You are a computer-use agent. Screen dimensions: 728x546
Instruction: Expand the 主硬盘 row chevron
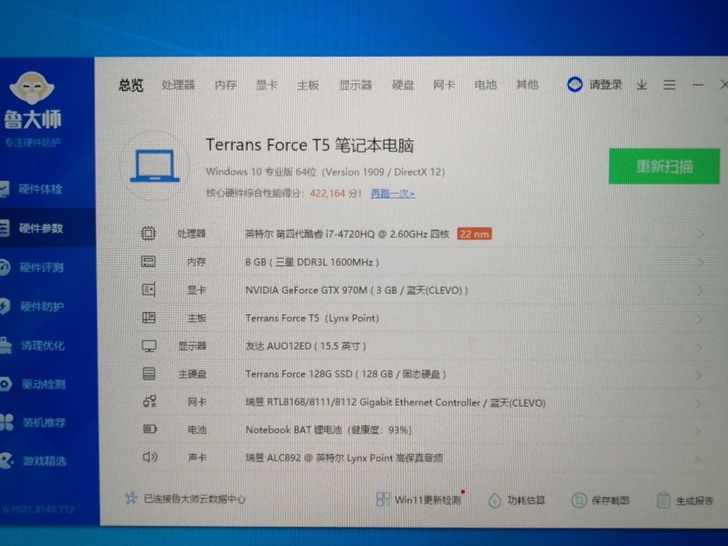pyautogui.click(x=699, y=376)
